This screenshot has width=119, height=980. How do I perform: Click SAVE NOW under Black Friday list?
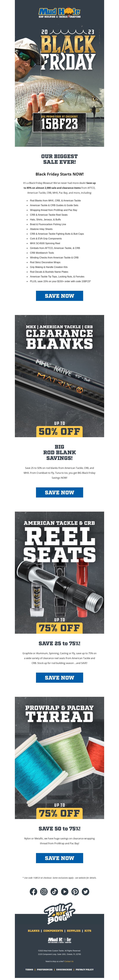(59, 296)
